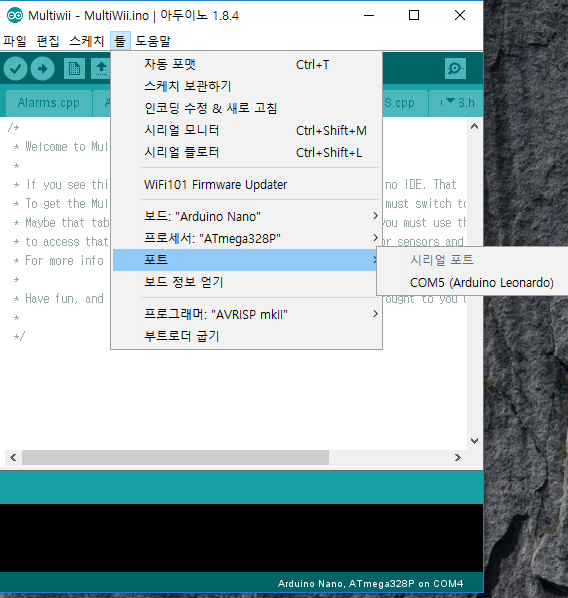Click the horizontal scrollbar right arrow

458,457
